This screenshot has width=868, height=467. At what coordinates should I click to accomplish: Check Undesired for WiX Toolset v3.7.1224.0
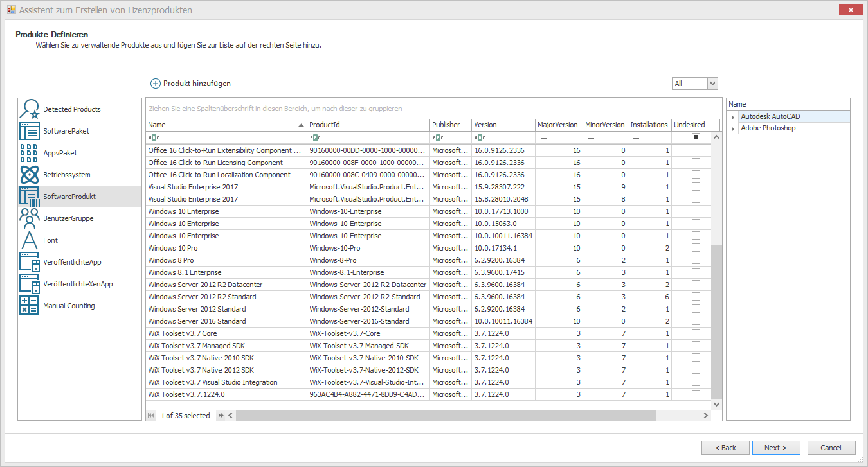[696, 394]
